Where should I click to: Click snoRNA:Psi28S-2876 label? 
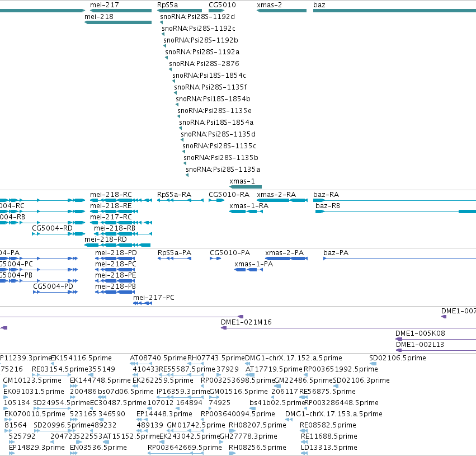pos(204,64)
